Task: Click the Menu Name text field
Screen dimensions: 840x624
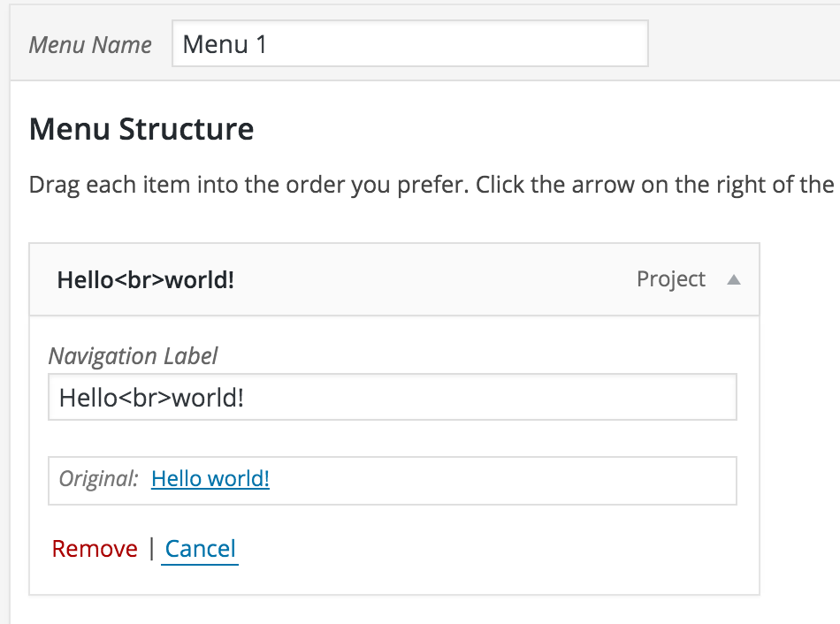Action: (x=410, y=44)
